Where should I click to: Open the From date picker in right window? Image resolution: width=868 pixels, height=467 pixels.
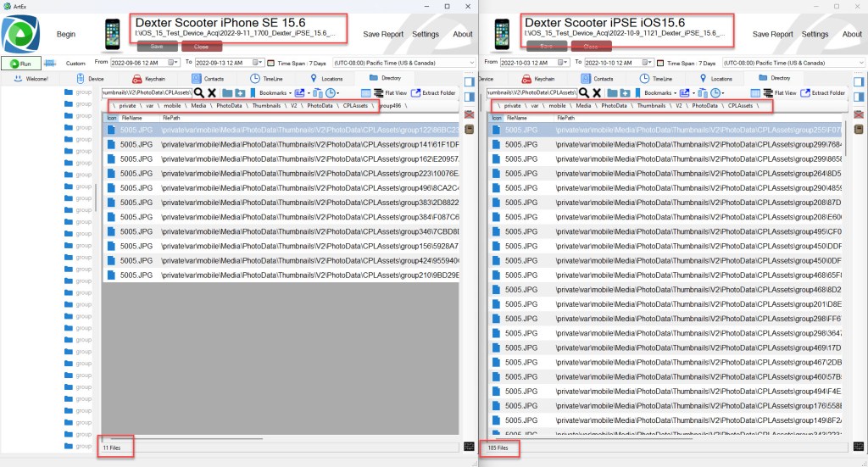tap(563, 63)
